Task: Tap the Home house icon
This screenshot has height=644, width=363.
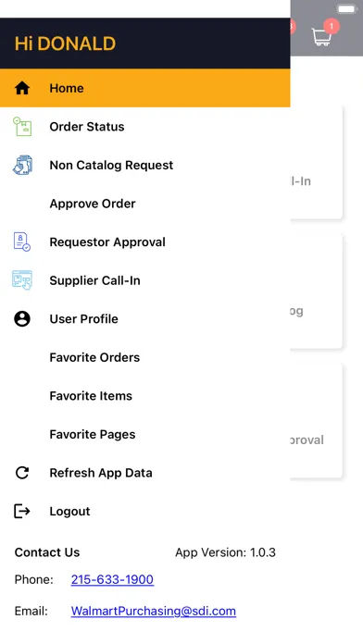Action: pyautogui.click(x=22, y=88)
